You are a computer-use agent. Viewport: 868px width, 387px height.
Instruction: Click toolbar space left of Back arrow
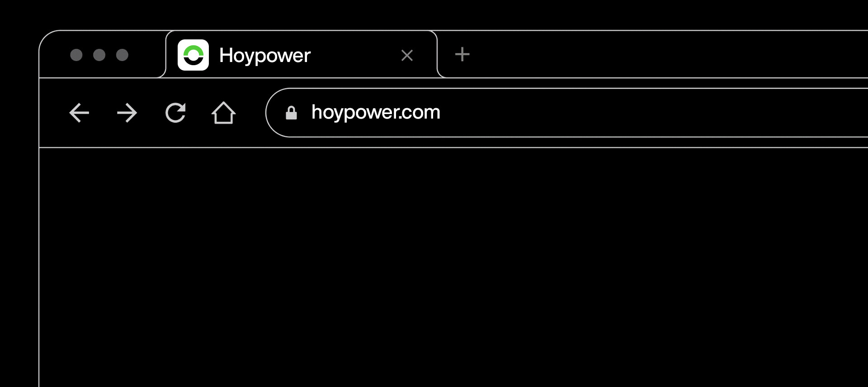(53, 113)
